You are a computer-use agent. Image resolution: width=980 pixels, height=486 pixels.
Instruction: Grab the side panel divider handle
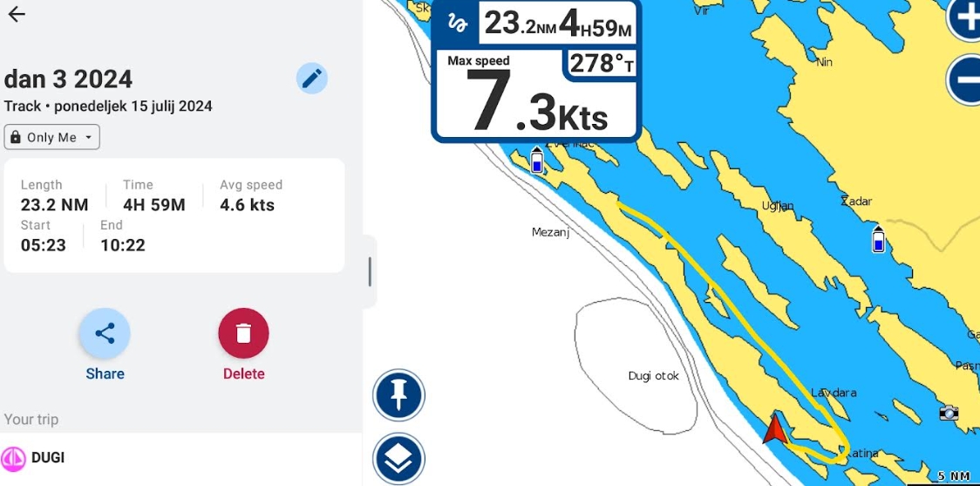point(370,271)
